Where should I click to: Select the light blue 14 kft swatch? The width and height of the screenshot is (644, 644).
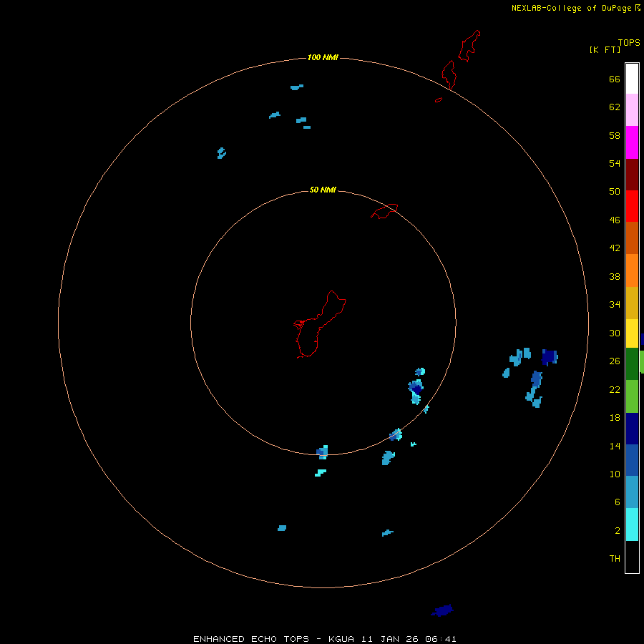[632, 492]
